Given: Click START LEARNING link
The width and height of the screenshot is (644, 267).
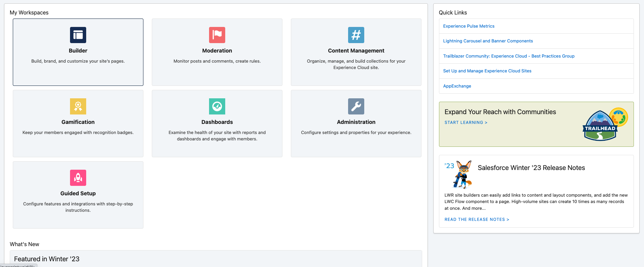Looking at the screenshot, I should [x=466, y=123].
